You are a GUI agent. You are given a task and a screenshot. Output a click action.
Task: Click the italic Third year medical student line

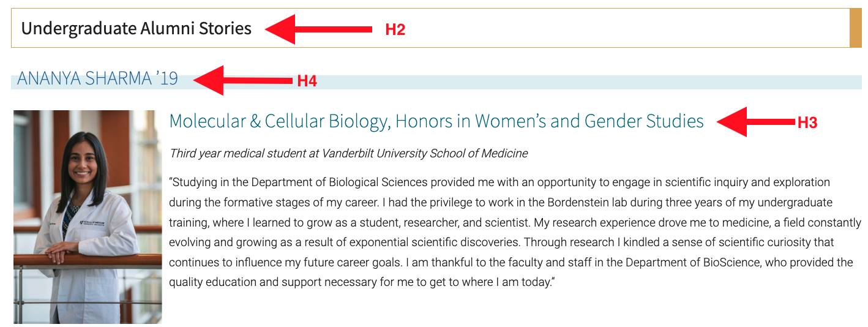tap(348, 153)
